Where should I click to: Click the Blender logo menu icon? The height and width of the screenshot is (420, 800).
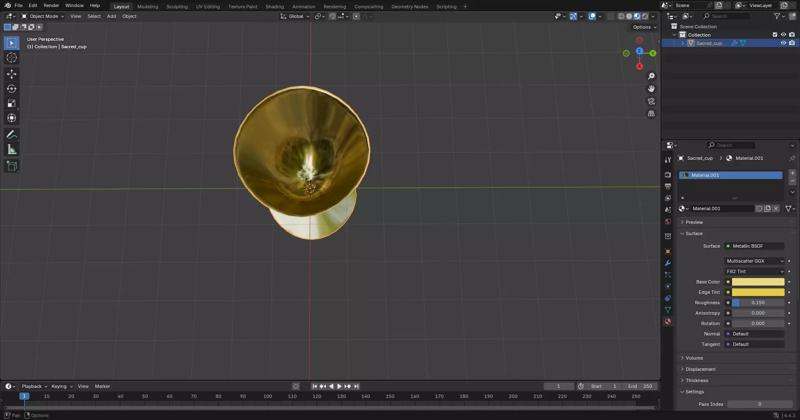click(7, 6)
